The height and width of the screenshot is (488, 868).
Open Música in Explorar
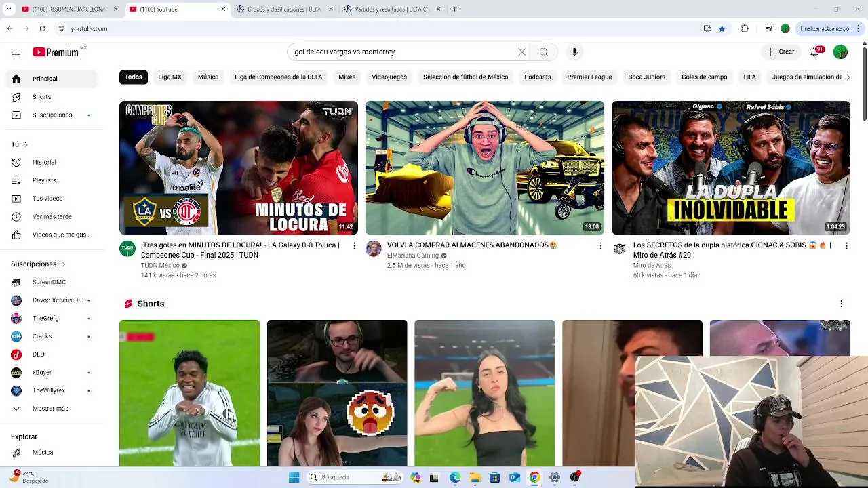53,453
